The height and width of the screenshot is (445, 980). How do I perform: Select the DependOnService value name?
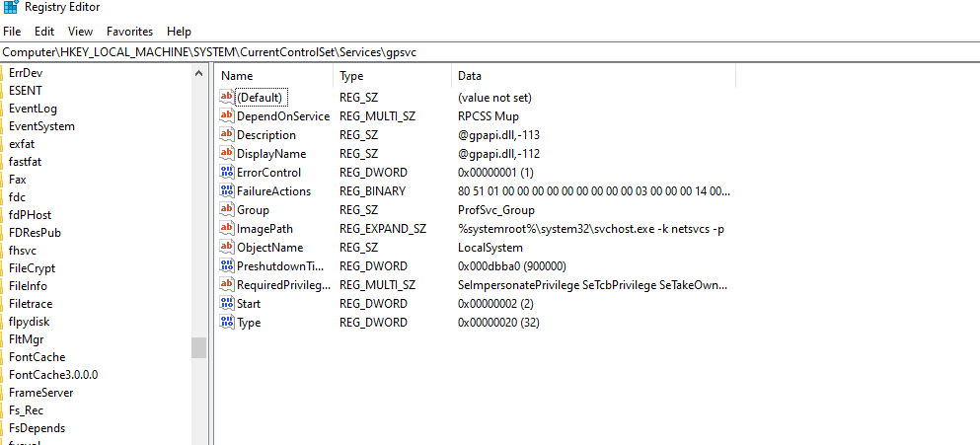coord(283,116)
